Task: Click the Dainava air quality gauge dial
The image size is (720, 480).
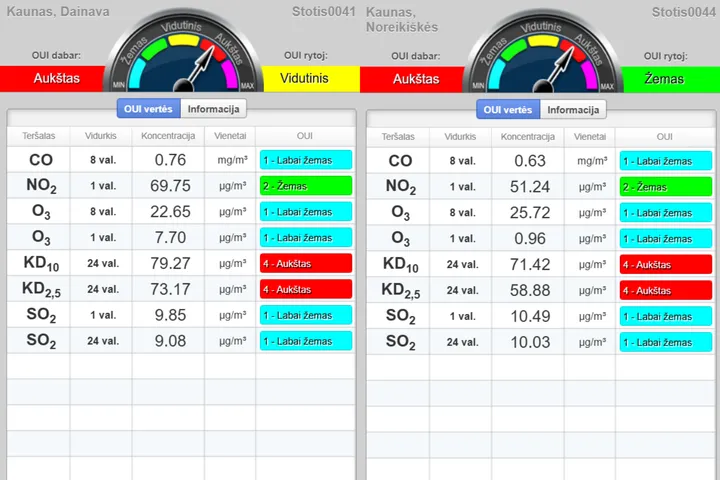Action: click(184, 51)
